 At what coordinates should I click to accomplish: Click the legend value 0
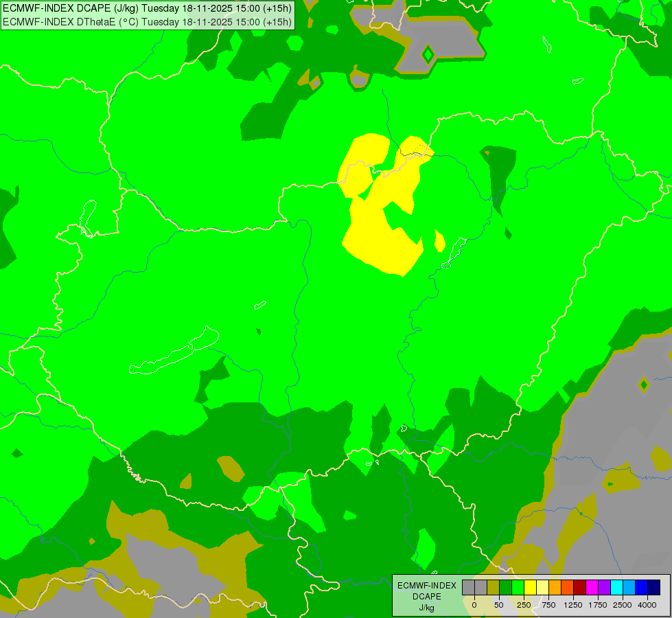[474, 605]
